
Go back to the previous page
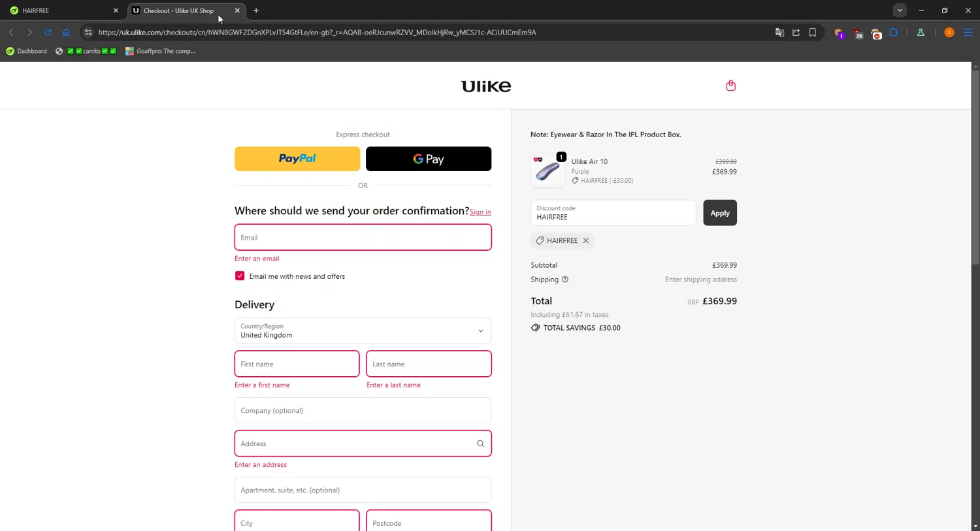[x=11, y=32]
